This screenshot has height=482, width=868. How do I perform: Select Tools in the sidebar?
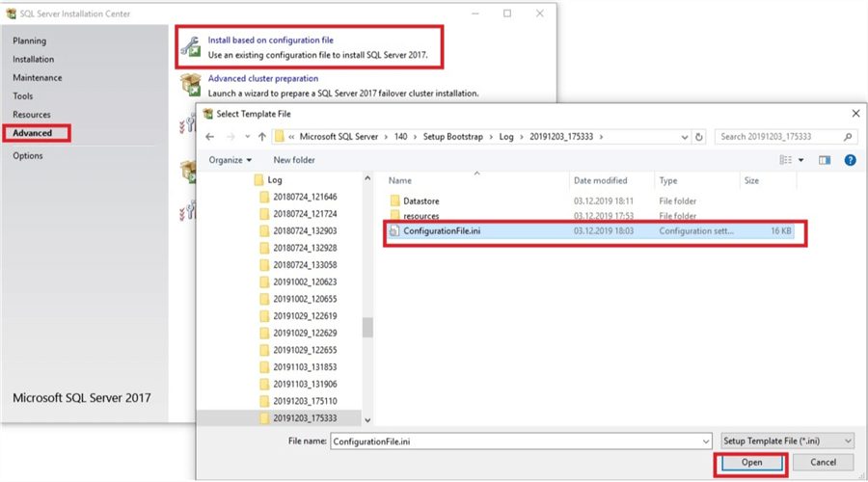[x=23, y=95]
